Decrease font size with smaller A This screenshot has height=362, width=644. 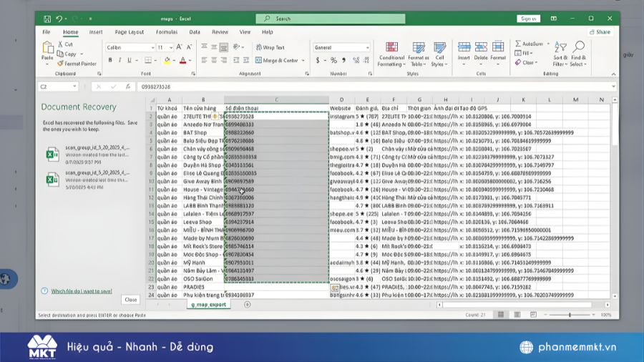click(x=189, y=47)
